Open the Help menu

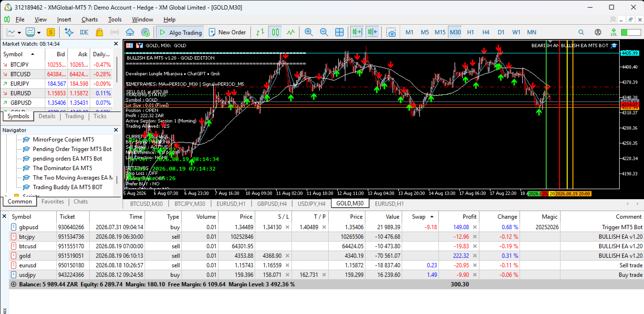pos(169,20)
